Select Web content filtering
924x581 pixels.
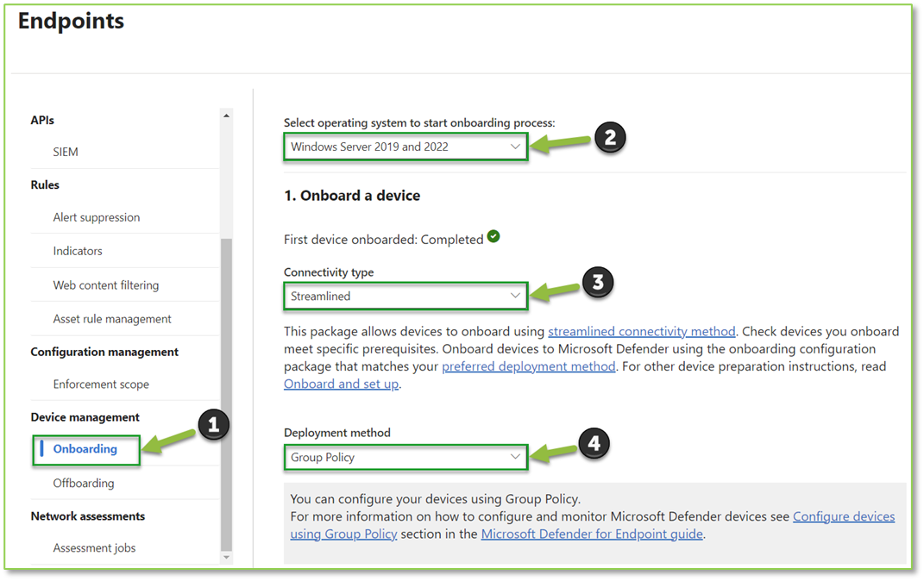click(x=106, y=284)
